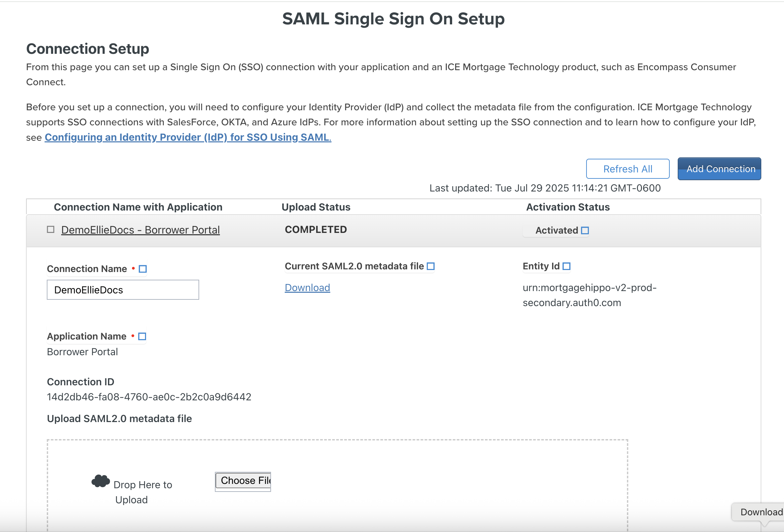Screen dimensions: 784x532
Task: Click info icon beside Application Name
Action: [x=142, y=336]
